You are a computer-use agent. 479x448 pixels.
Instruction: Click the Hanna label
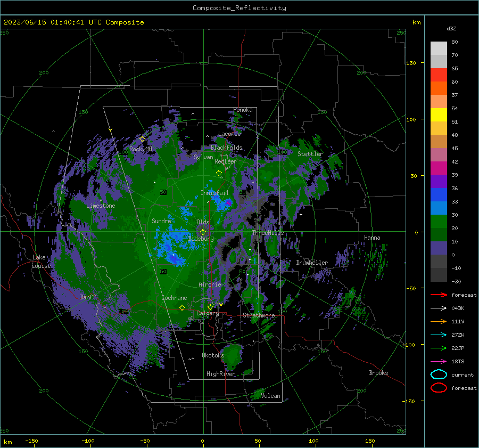pyautogui.click(x=372, y=238)
